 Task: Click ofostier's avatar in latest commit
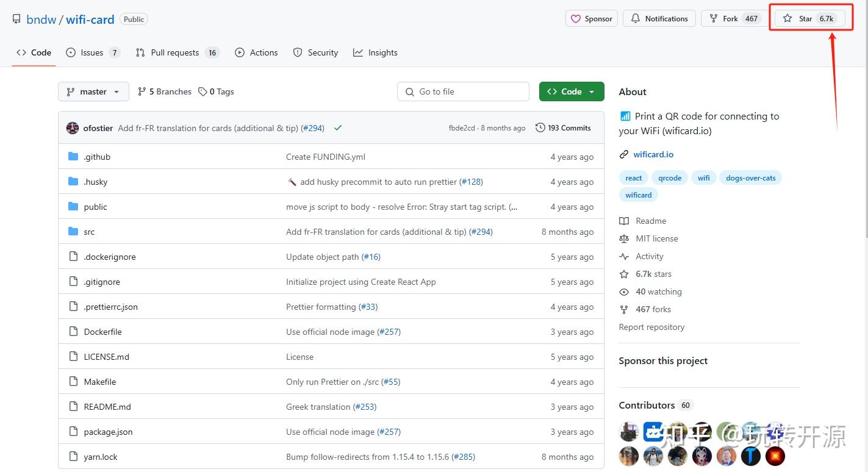(73, 128)
